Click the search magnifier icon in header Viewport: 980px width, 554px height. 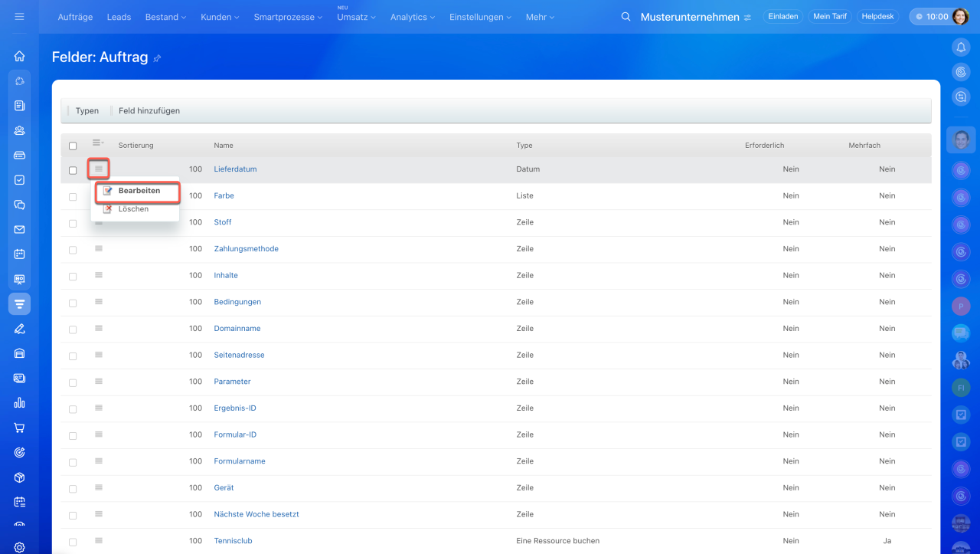[x=626, y=17]
